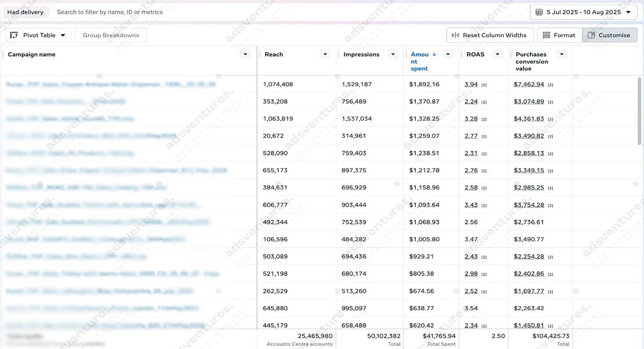Open the $7,462.94 purchases conversion value link
Screen dimensions: 644x349
(x=529, y=84)
